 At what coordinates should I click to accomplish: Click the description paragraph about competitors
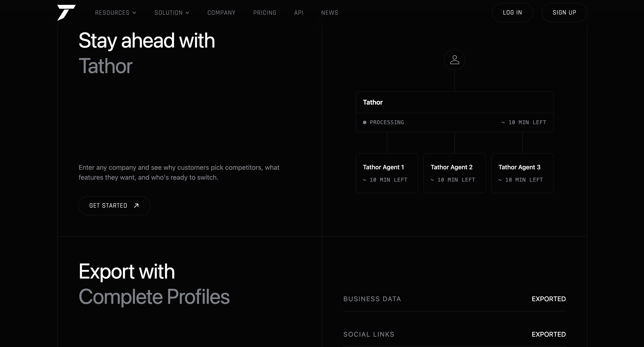[179, 172]
